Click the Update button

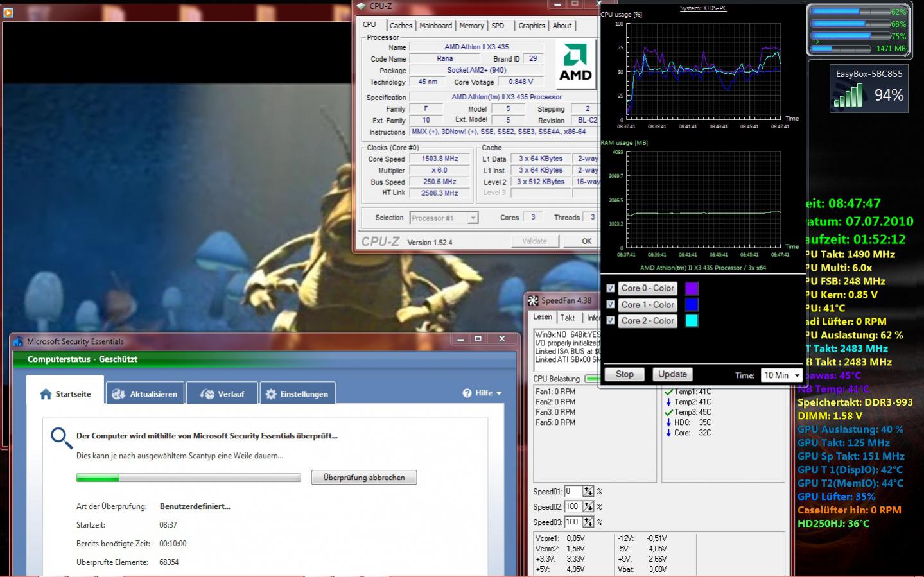672,374
